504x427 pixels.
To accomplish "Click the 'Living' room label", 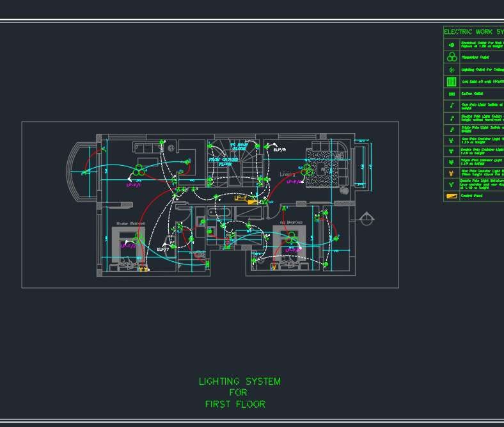I will point(287,174).
